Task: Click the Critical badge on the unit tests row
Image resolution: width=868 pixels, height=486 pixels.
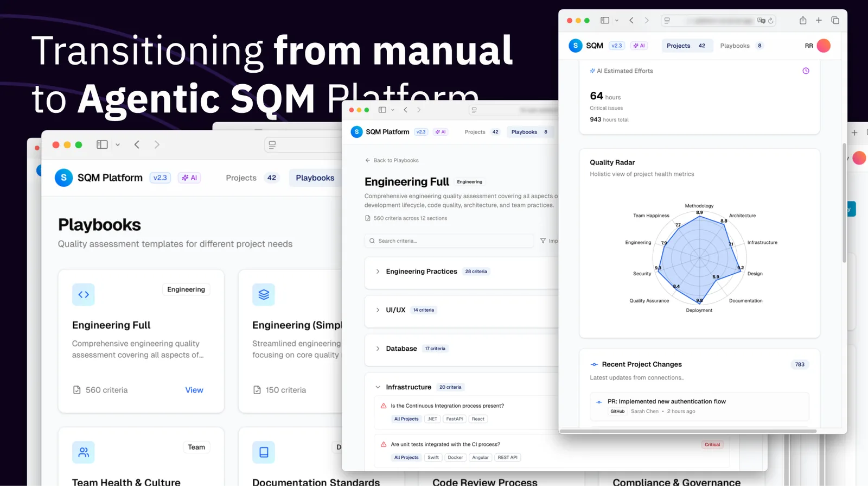Action: pos(712,445)
